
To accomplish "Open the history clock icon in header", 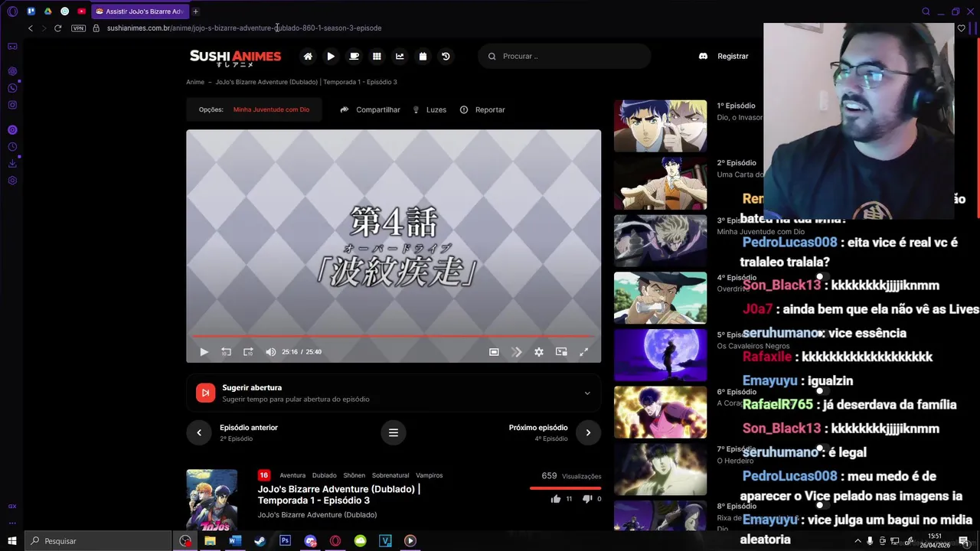I will pos(446,56).
